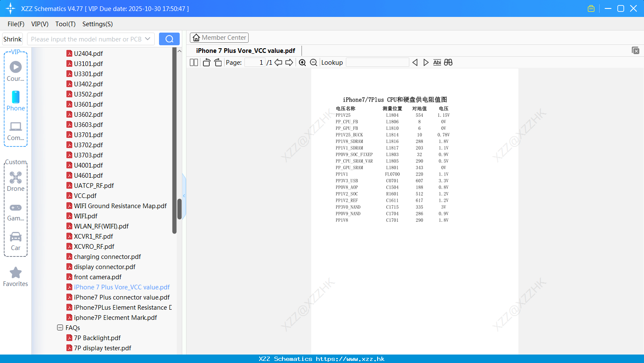Click the model number search field

[86, 39]
